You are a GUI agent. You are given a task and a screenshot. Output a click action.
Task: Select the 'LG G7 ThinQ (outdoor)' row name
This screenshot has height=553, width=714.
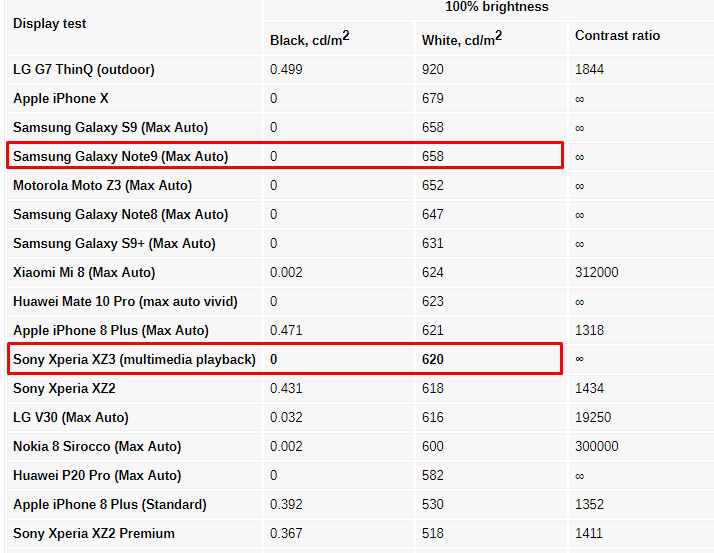[84, 69]
